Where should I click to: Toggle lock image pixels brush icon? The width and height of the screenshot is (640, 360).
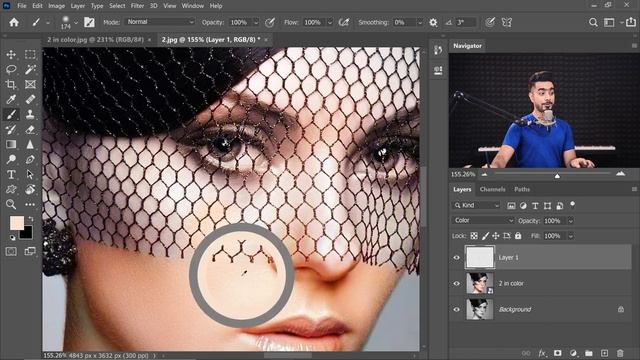[x=485, y=236]
